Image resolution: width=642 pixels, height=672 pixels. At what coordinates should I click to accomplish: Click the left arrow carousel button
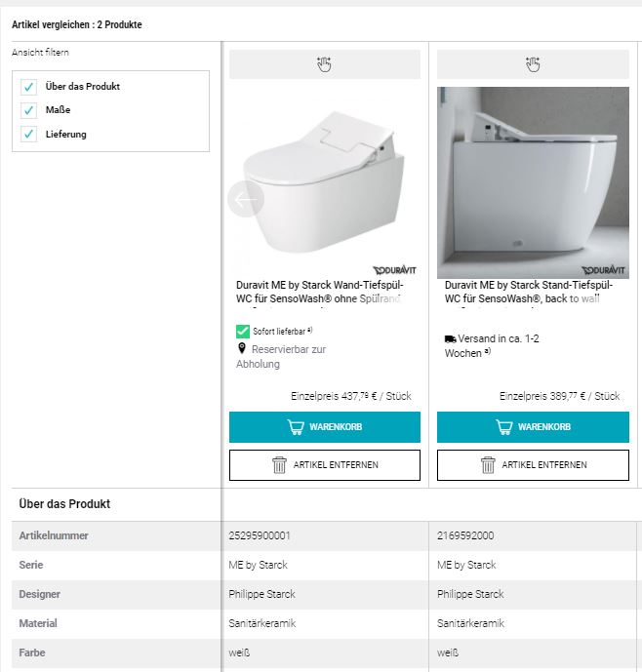[x=245, y=199]
